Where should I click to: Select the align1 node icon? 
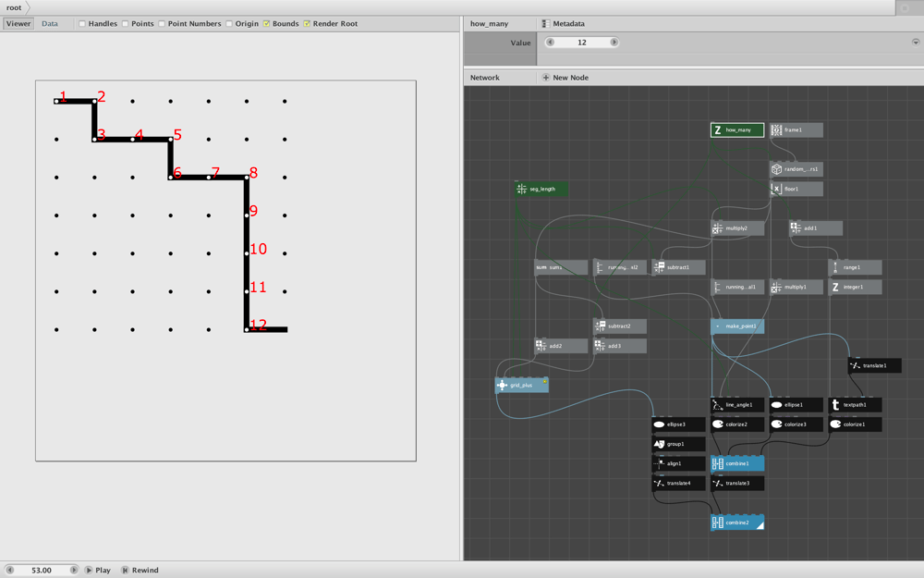point(659,464)
